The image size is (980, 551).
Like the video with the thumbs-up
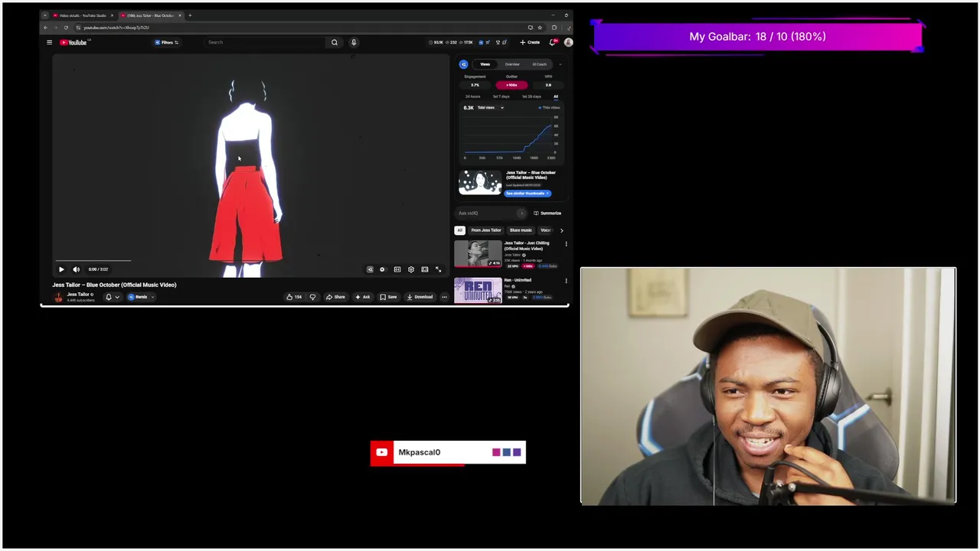[294, 297]
